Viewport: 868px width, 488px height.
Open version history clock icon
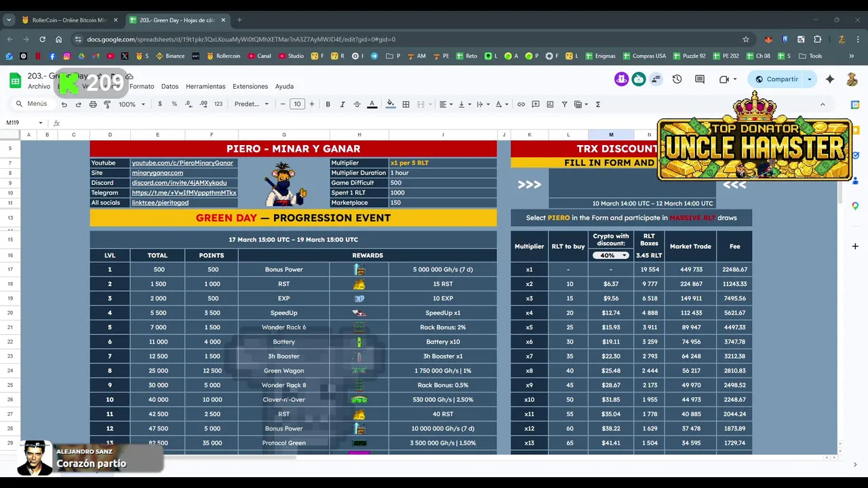tap(677, 79)
